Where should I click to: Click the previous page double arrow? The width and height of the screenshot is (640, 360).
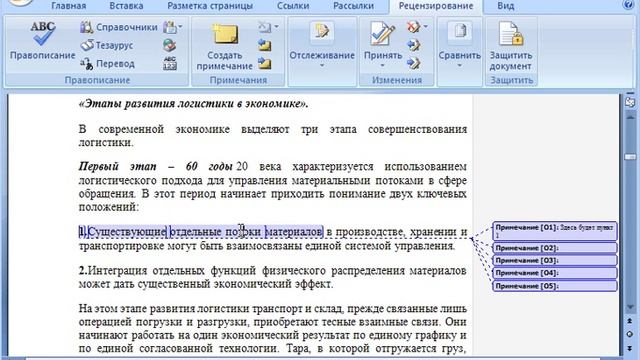(630, 321)
